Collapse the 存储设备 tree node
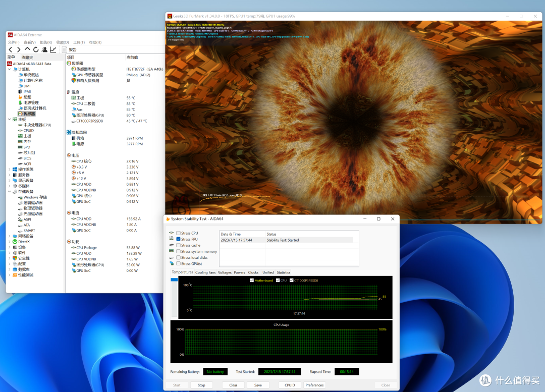 coord(10,192)
